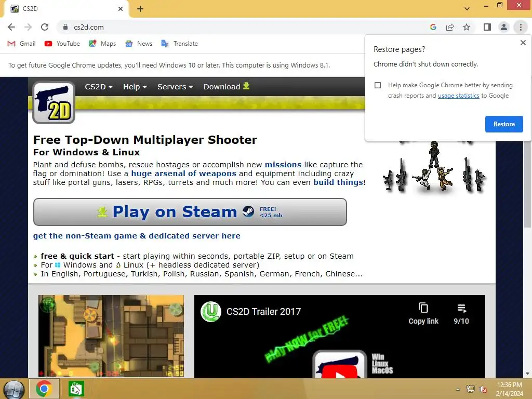Click the Play on Steam button
The image size is (532, 399).
click(190, 212)
